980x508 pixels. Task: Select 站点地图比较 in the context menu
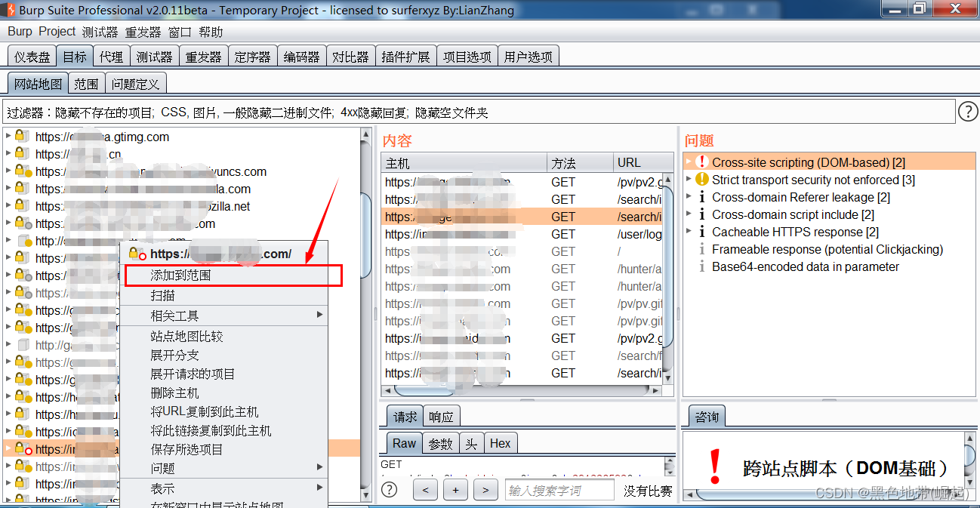(x=224, y=336)
